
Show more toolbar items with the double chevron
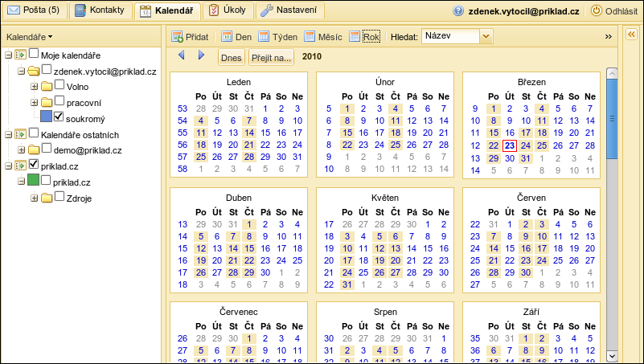(609, 36)
